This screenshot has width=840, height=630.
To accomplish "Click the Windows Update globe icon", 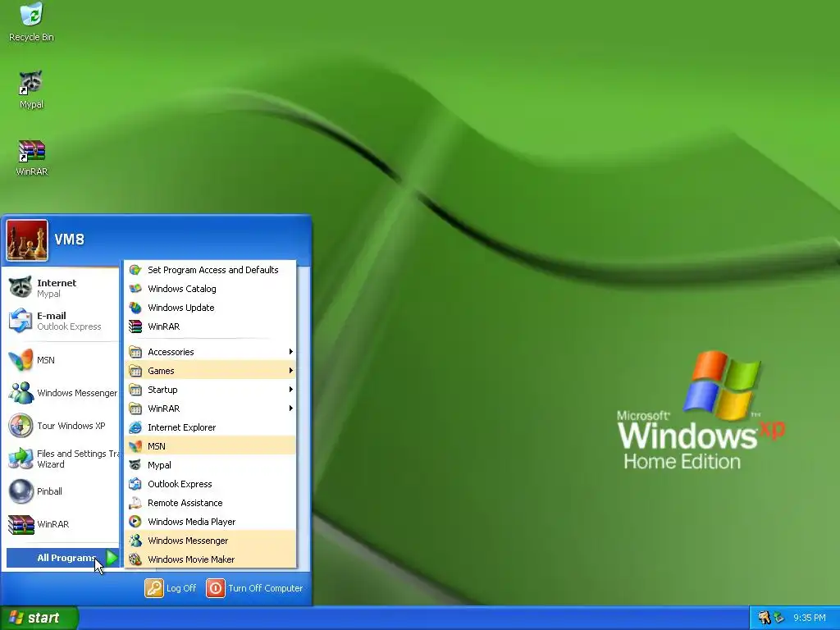I will (x=135, y=308).
